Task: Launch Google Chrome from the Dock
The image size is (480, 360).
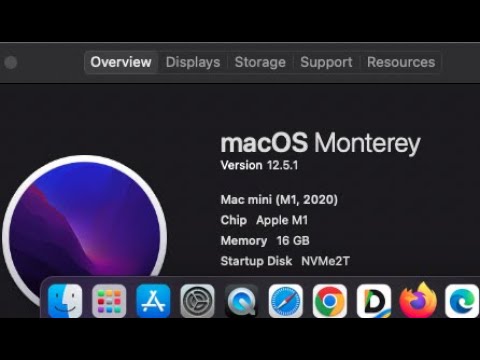Action: [330, 301]
